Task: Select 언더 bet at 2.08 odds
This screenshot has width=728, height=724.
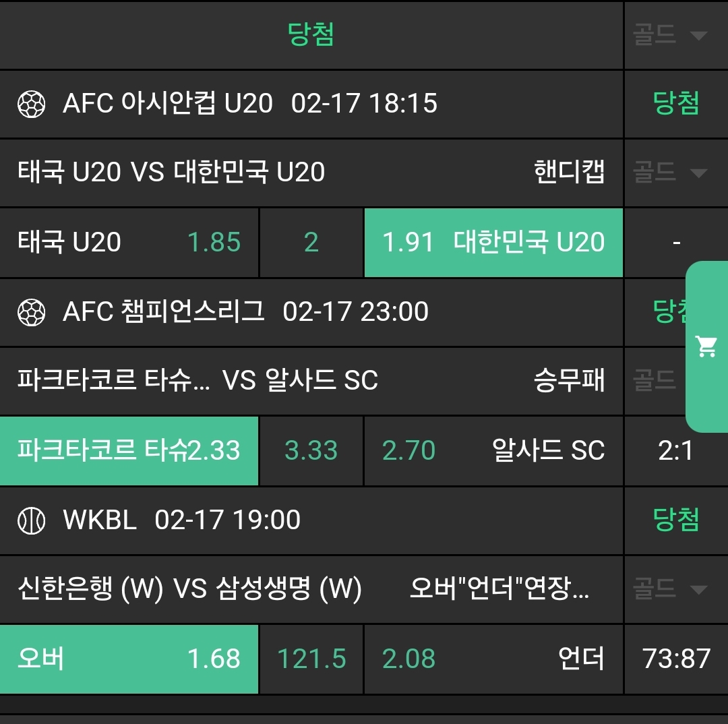Action: [493, 659]
